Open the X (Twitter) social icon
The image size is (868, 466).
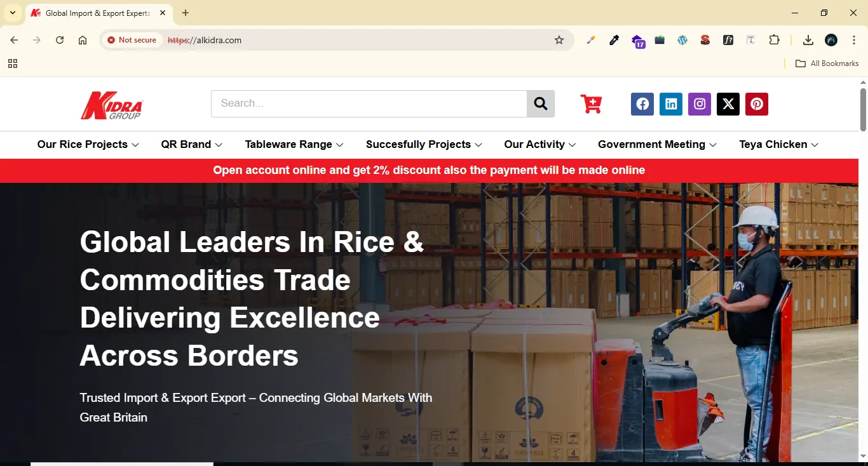pyautogui.click(x=728, y=104)
